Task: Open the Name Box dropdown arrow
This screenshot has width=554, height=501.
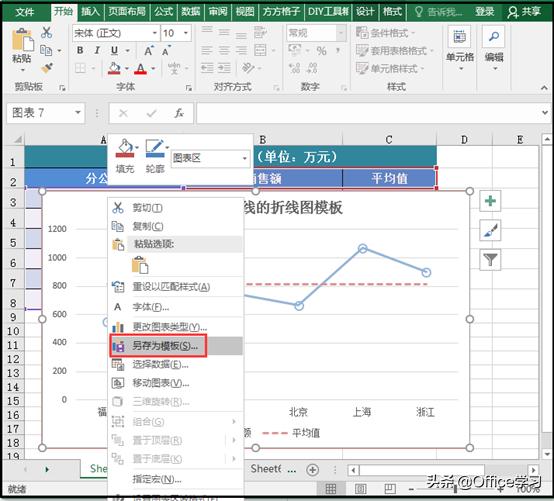Action: click(x=78, y=113)
